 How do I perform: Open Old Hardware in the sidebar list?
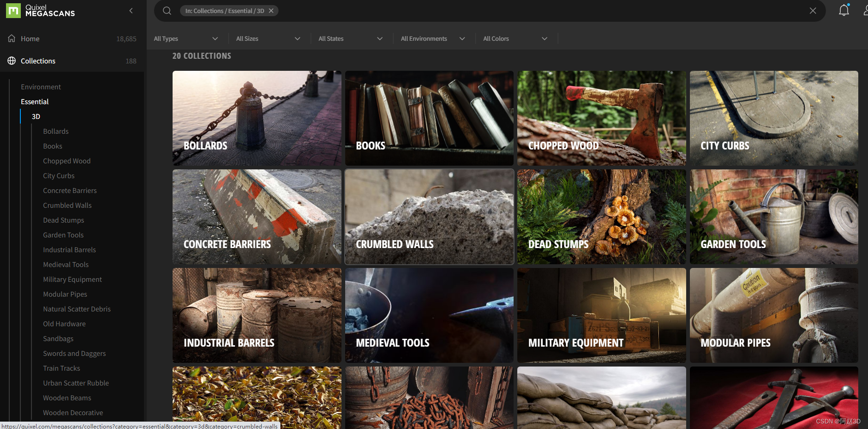click(x=64, y=323)
